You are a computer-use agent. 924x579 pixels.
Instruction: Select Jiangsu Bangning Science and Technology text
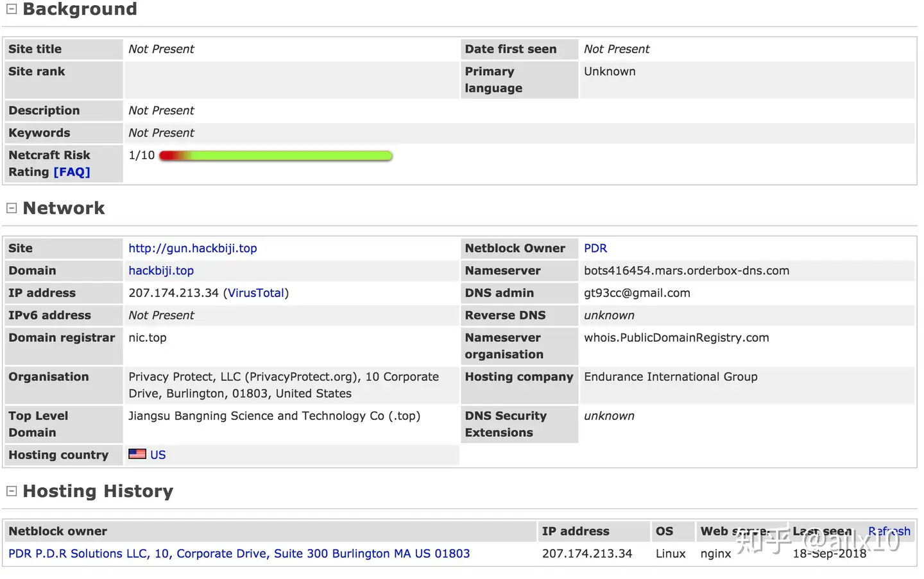click(x=275, y=416)
